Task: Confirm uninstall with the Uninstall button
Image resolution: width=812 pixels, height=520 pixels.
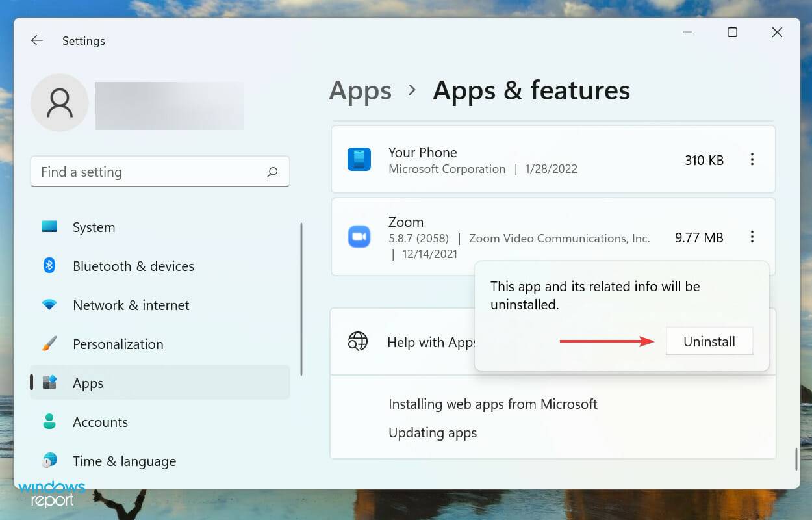Action: 709,341
